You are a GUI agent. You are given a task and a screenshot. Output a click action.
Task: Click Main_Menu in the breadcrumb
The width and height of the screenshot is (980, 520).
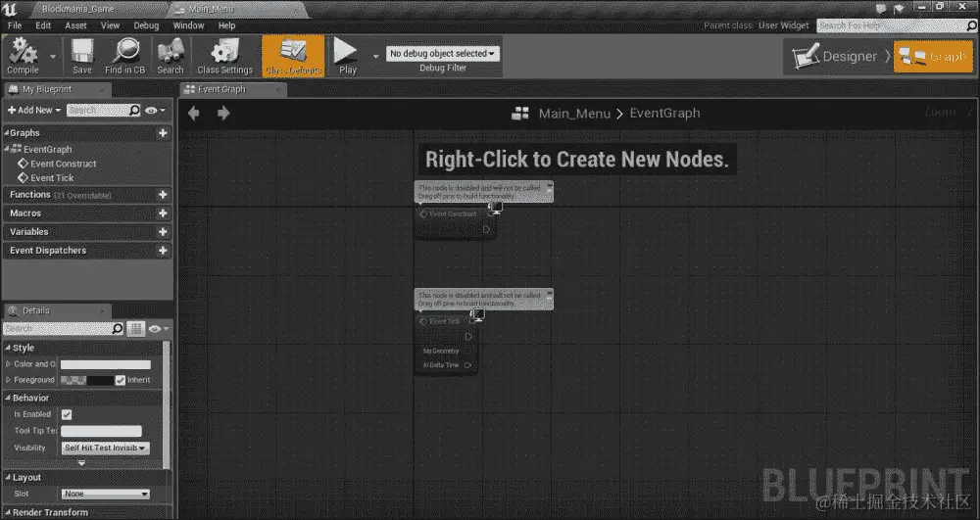click(574, 114)
